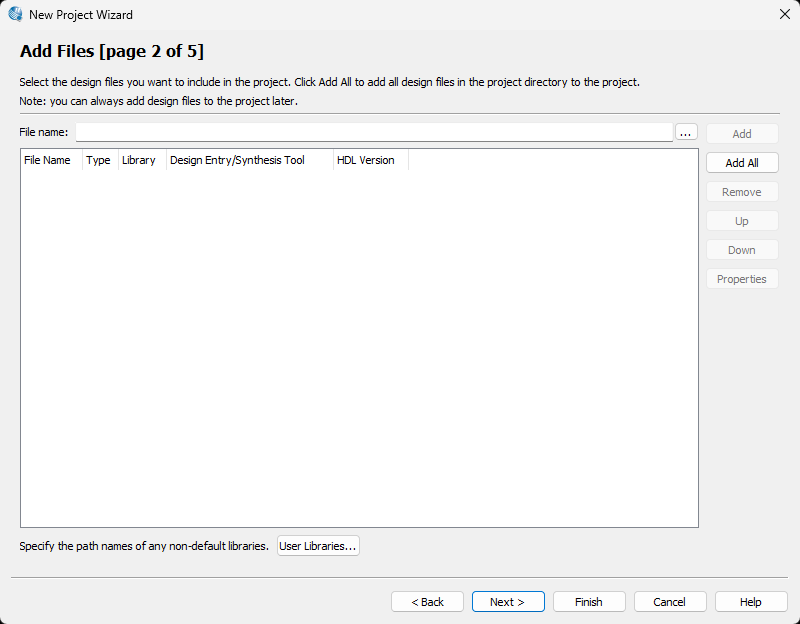Viewport: 800px width, 624px height.
Task: Click the Remove button
Action: [x=741, y=192]
